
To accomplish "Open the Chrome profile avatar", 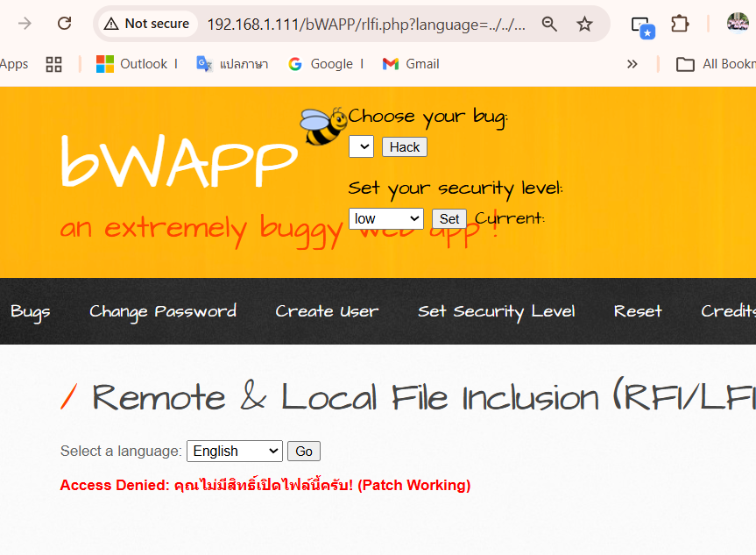I will pyautogui.click(x=738, y=23).
